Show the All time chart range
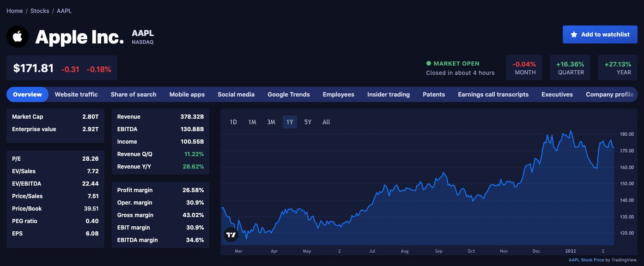This screenshot has width=644, height=266. [x=326, y=122]
